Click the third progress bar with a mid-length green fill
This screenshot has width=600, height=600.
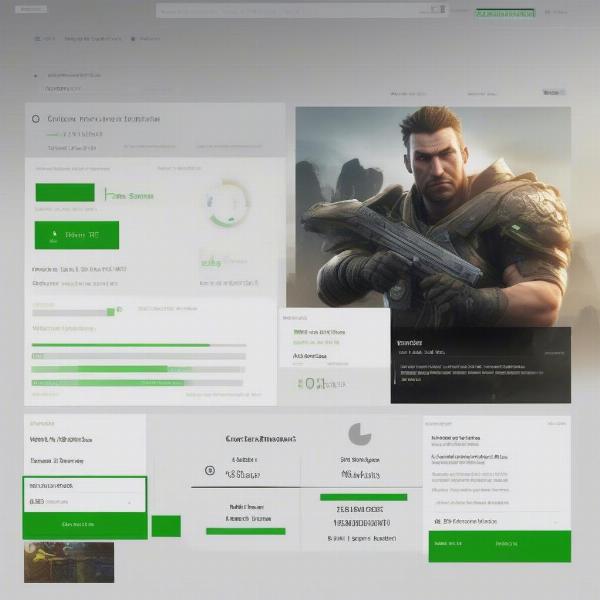[138, 369]
